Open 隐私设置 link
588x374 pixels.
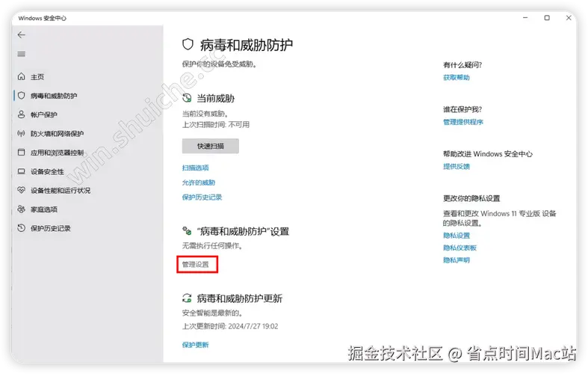pyautogui.click(x=457, y=236)
